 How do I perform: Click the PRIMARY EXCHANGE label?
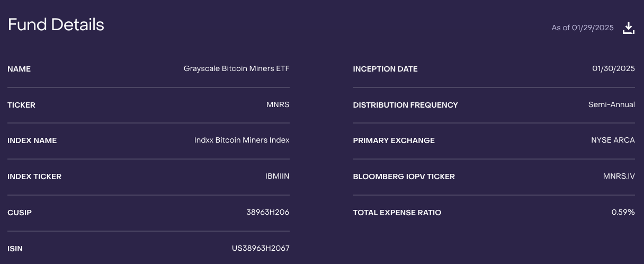393,140
